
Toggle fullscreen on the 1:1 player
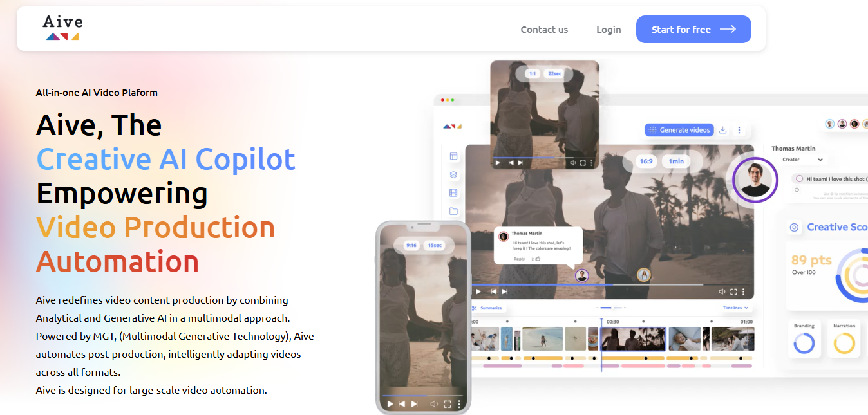pos(583,163)
